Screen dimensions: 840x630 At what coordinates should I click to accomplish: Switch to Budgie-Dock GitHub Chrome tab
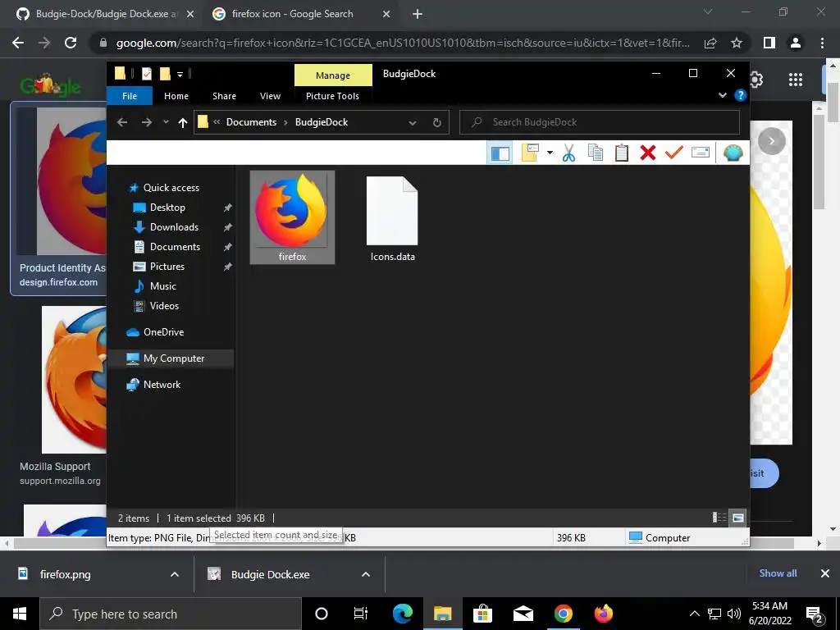click(x=105, y=14)
